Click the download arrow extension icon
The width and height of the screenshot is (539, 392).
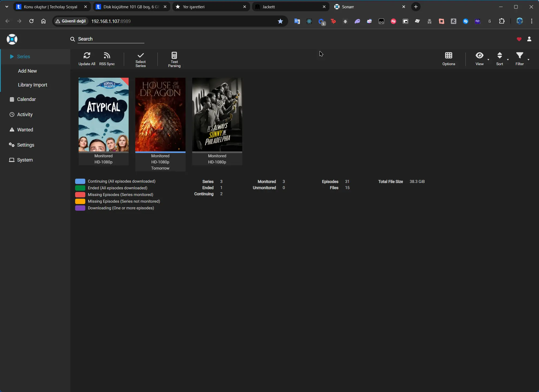(x=345, y=21)
